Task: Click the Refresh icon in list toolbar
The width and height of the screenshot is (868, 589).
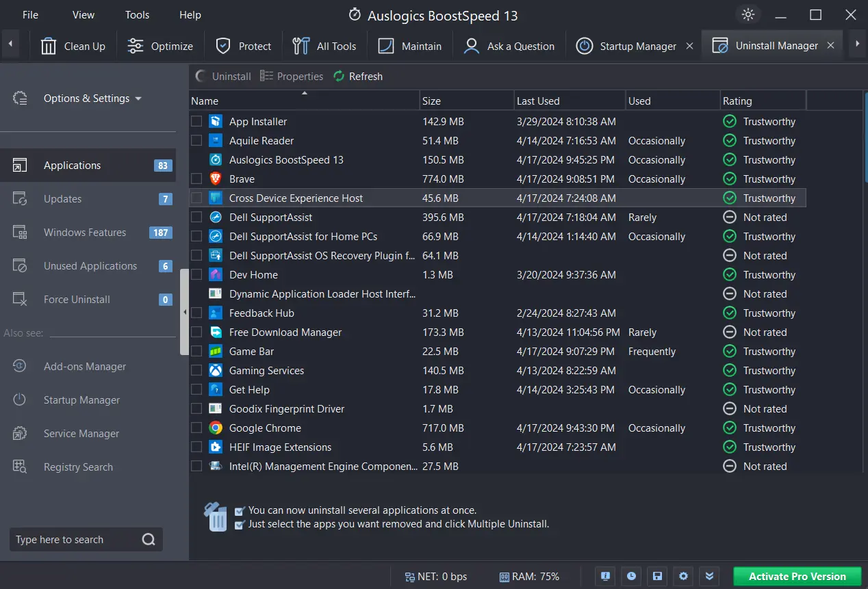Action: tap(339, 77)
